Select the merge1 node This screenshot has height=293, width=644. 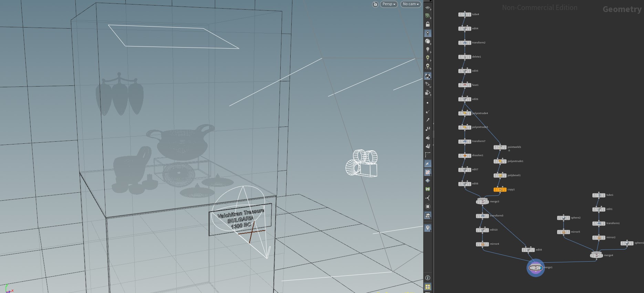536,267
